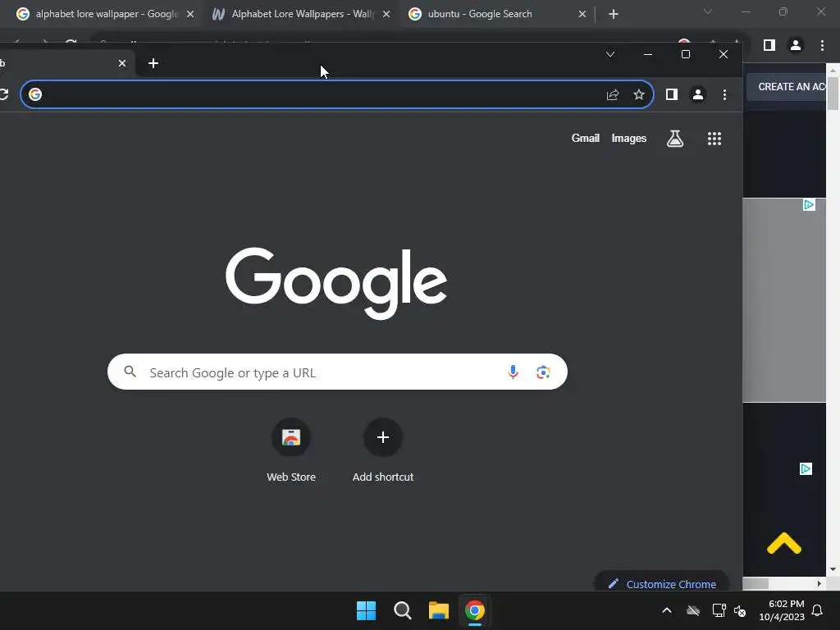Viewport: 840px width, 630px height.
Task: Click the upper AdChoices icon on the ad
Action: [809, 204]
